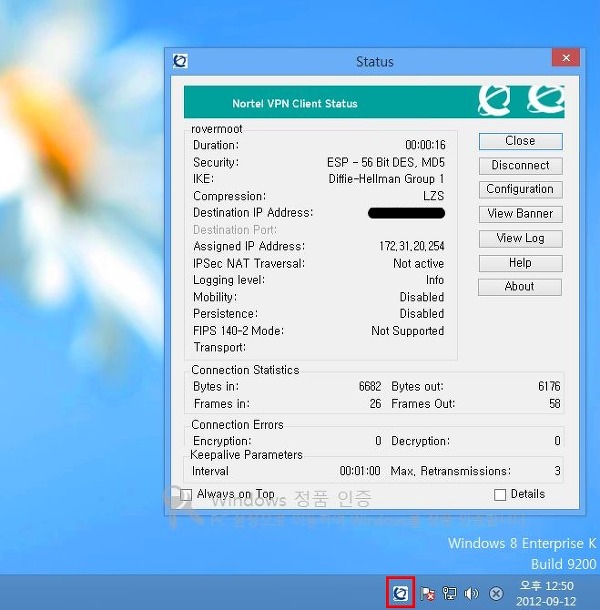The width and height of the screenshot is (600, 610).
Task: Click the Bytes in value 6682
Action: [370, 386]
